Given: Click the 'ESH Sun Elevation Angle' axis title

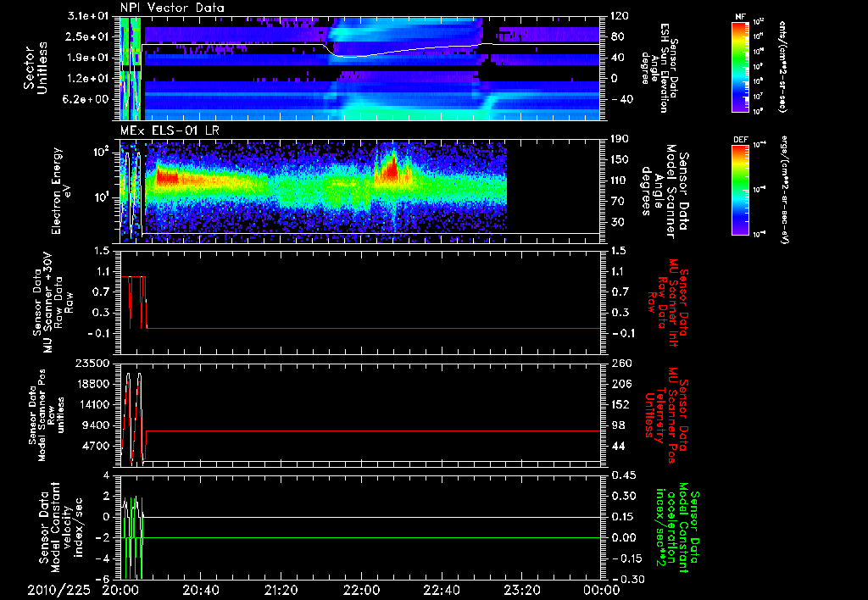Looking at the screenshot, I should 659,68.
